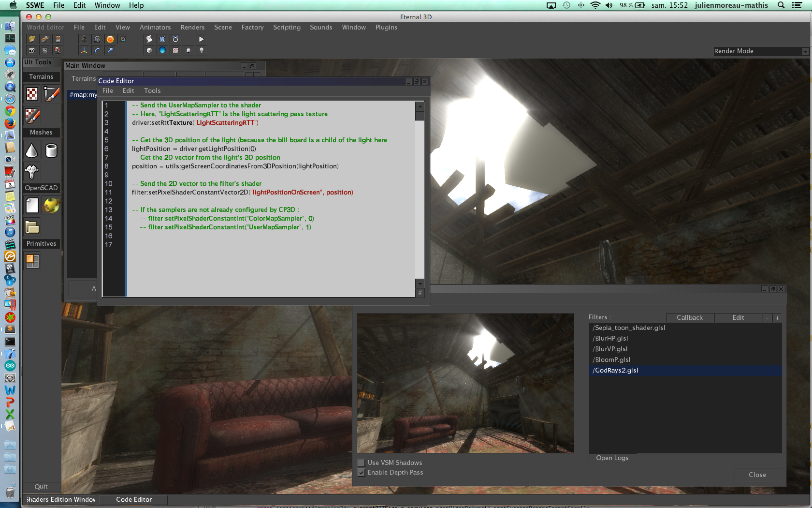The width and height of the screenshot is (812, 508).
Task: Select the XYZ axis gizmo icon
Action: [84, 50]
